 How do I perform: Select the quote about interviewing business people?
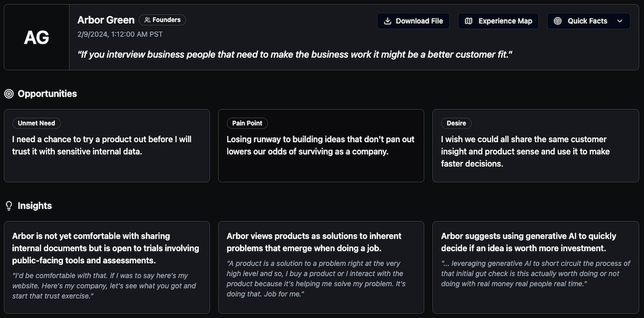click(295, 55)
